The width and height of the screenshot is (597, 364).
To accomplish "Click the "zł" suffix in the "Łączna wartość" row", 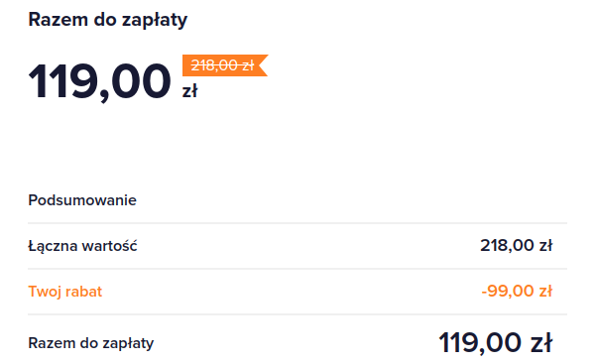I will [x=545, y=246].
